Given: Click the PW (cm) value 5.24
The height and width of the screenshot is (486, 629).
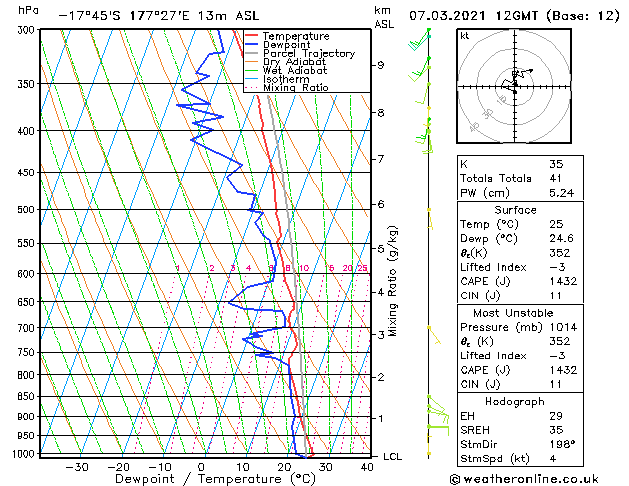Looking at the screenshot, I should [562, 193].
